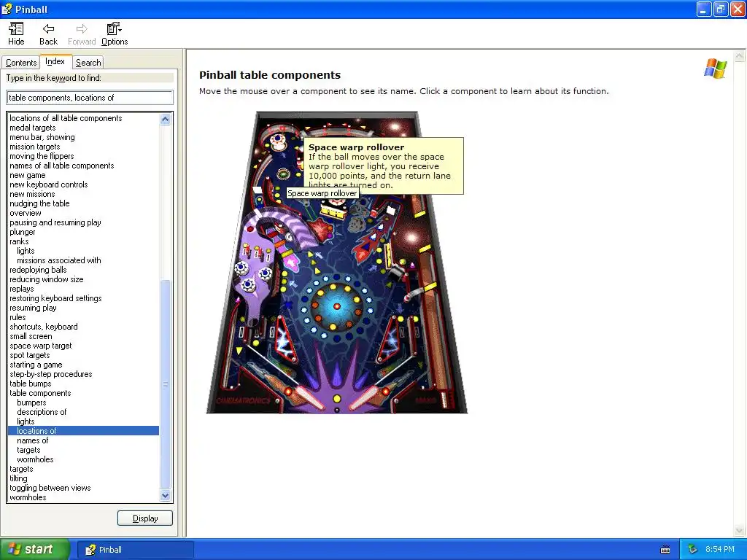
Task: Click the keyword input field
Action: [x=90, y=98]
